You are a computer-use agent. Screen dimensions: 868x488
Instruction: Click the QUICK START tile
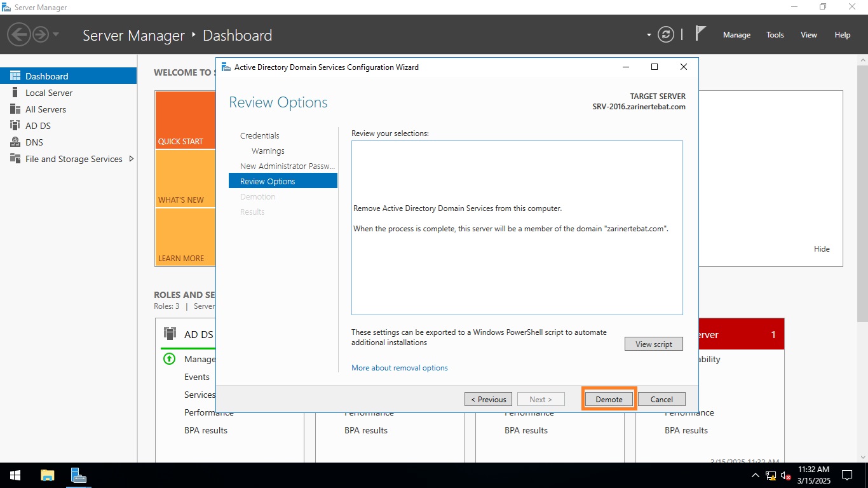pos(186,120)
